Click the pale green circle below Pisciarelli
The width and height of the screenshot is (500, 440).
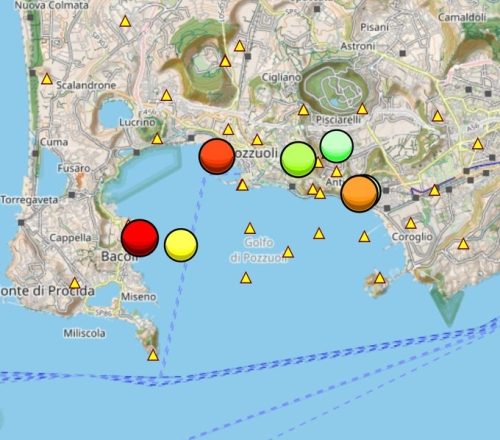(336, 146)
